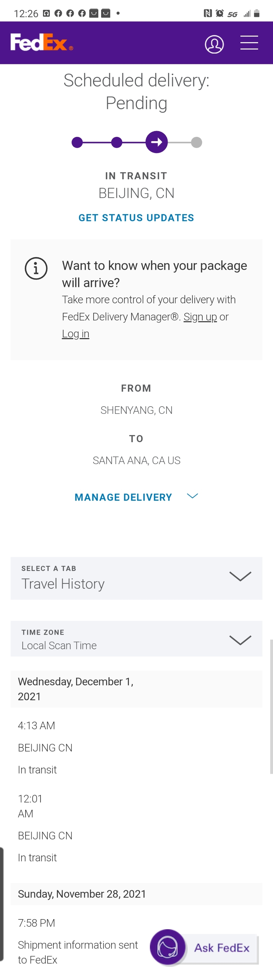Click the Sign up link

(x=200, y=316)
